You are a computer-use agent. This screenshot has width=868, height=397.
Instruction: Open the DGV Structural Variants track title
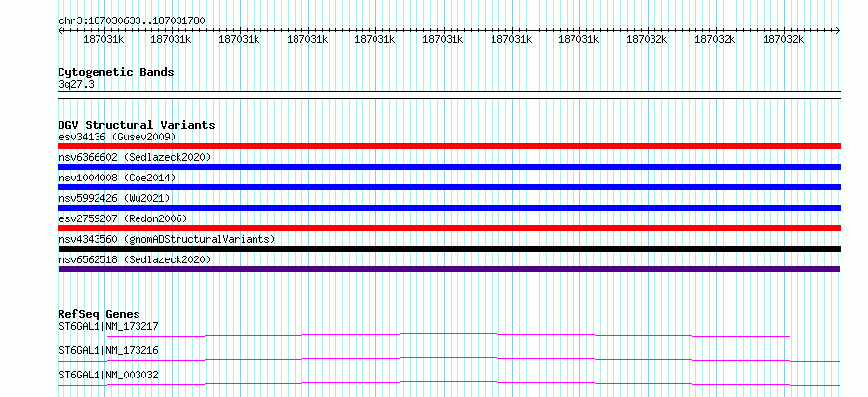[x=137, y=125]
